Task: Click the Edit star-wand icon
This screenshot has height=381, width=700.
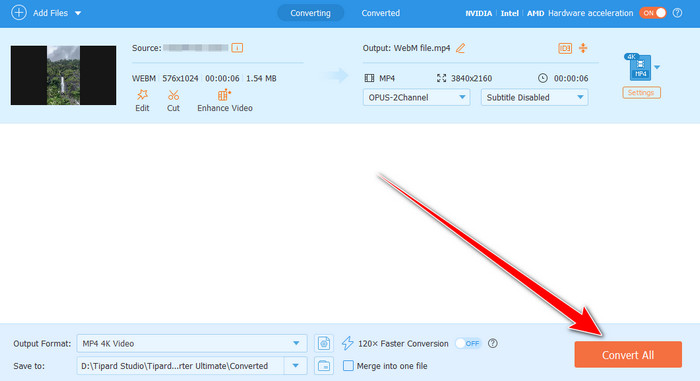Action: pos(142,95)
